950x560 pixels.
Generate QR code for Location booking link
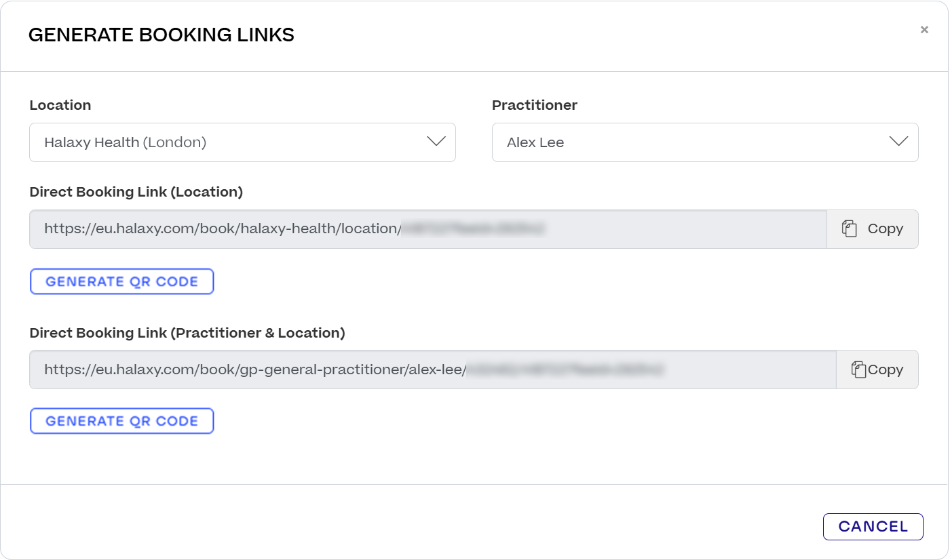122,281
